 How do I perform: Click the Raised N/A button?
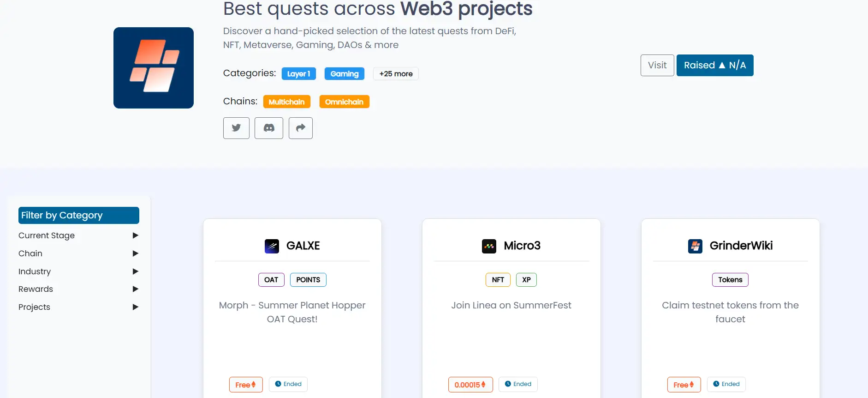(714, 65)
